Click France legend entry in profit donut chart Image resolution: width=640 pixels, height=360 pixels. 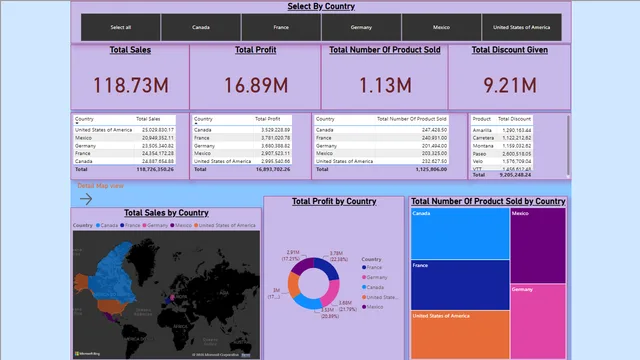pyautogui.click(x=372, y=267)
